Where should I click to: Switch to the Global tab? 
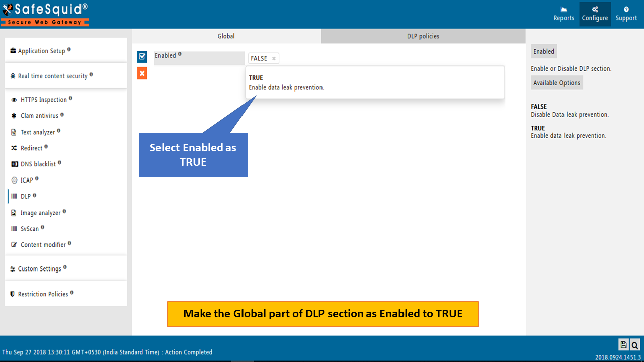click(x=226, y=36)
